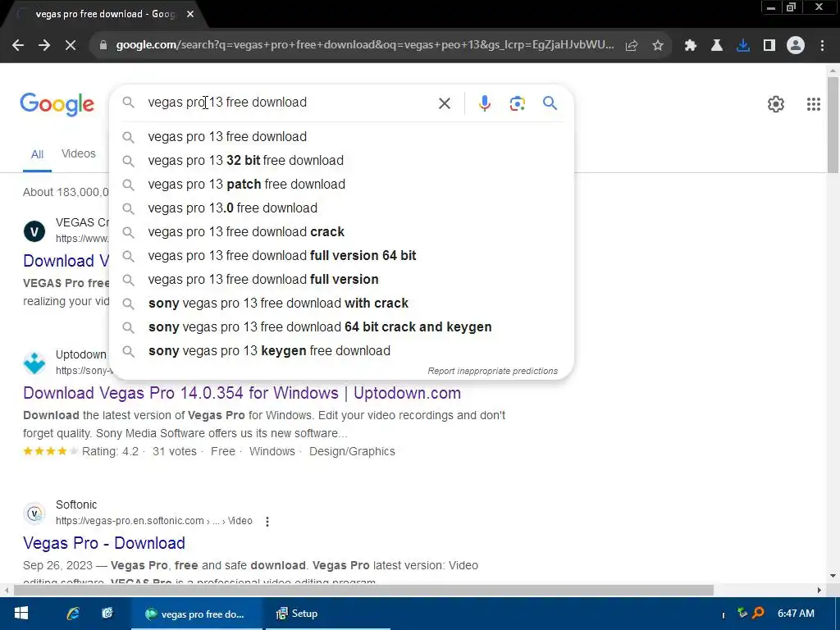
Task: Search by image with Google Lens icon
Action: click(517, 103)
